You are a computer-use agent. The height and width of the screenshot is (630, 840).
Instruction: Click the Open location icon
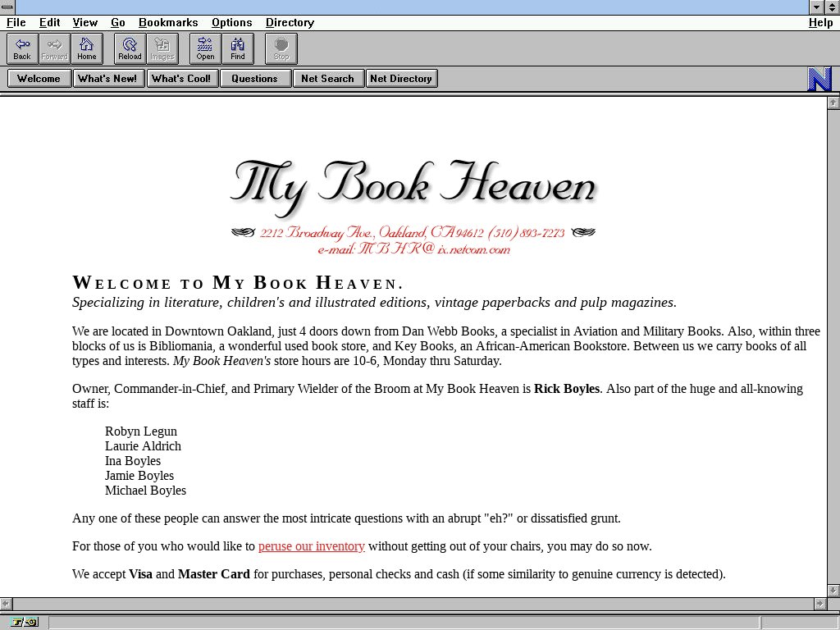pyautogui.click(x=205, y=48)
